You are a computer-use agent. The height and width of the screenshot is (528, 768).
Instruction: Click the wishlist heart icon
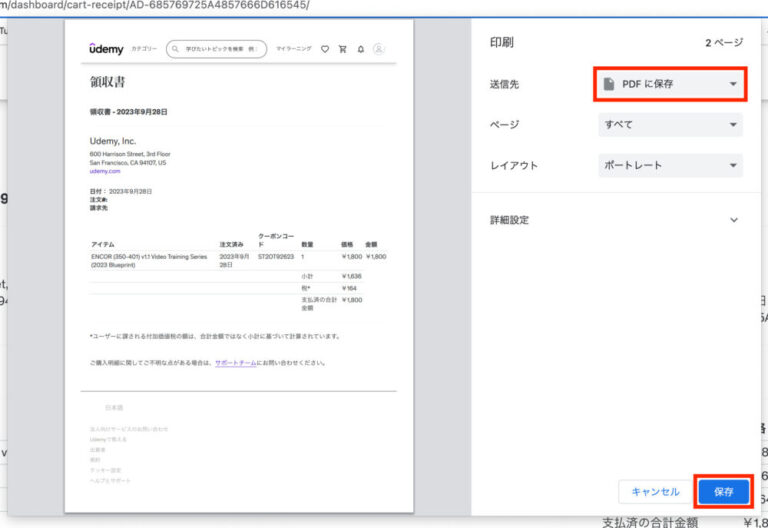(x=324, y=48)
